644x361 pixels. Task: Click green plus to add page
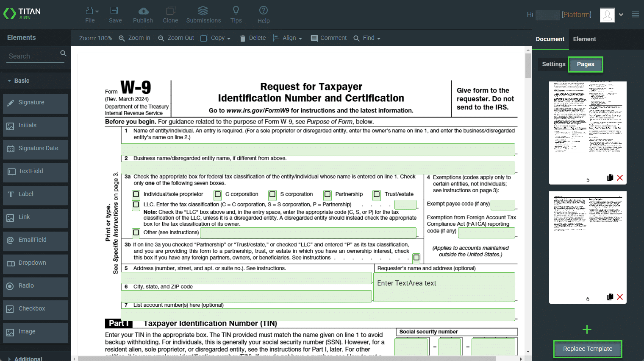[x=587, y=330]
